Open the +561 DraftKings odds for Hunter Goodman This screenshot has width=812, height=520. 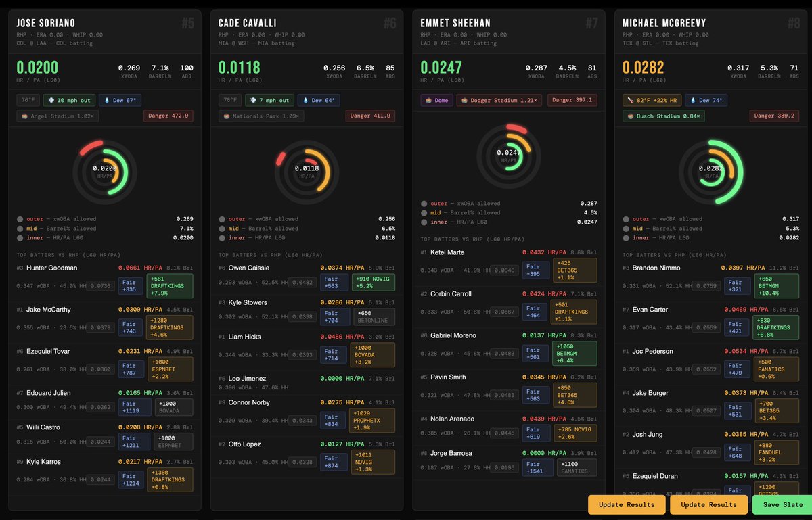171,286
